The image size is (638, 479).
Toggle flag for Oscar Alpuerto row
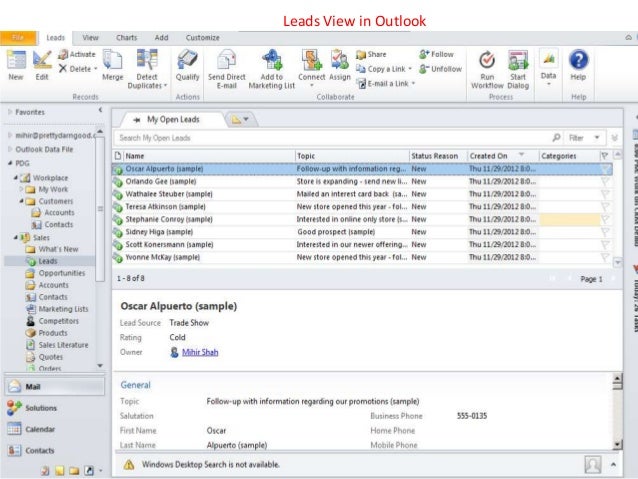tap(605, 168)
